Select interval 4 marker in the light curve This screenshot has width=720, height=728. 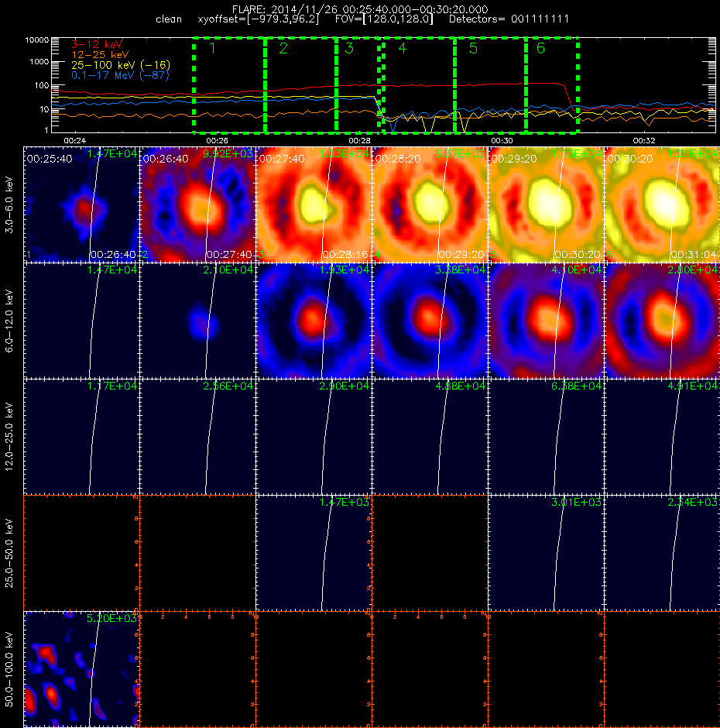pos(402,48)
